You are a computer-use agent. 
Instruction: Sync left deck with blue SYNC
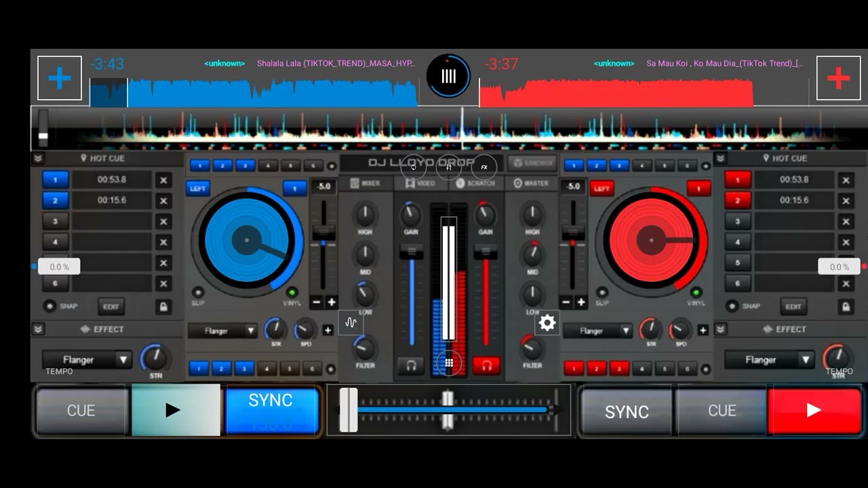tap(271, 410)
